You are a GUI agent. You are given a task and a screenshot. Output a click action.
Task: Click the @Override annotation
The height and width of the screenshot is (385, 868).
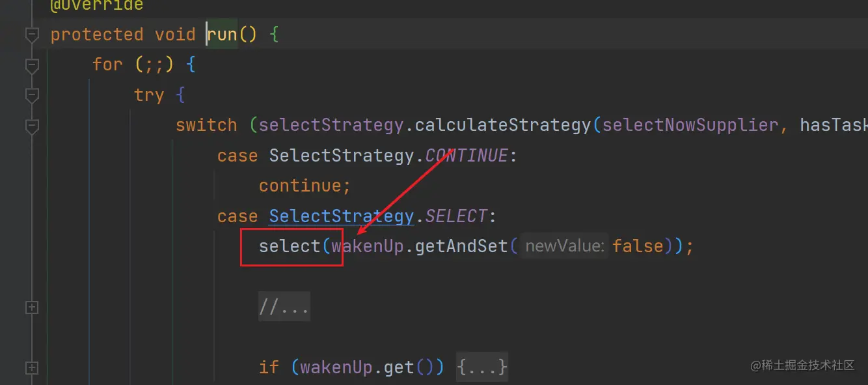point(96,5)
